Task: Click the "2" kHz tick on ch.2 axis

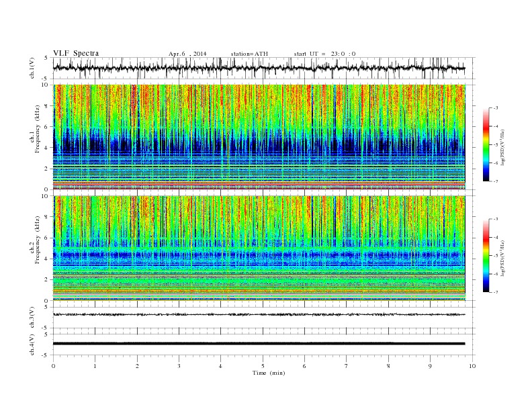Action: click(47, 280)
